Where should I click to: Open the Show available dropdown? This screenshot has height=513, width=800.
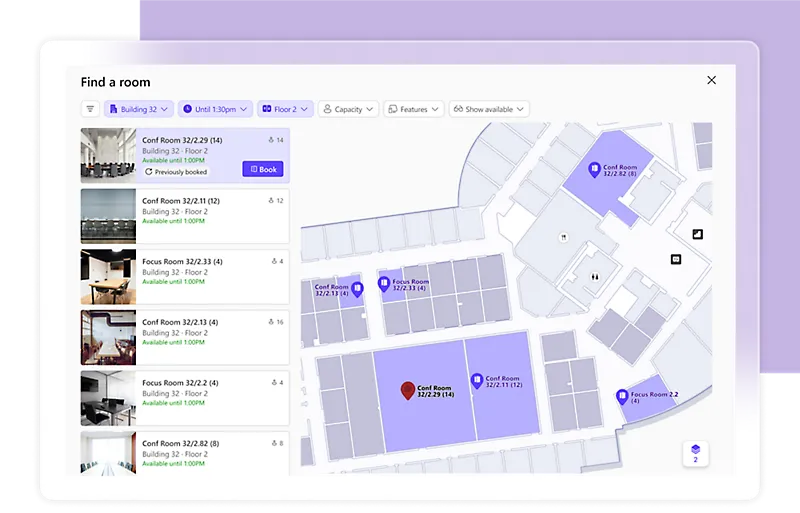click(x=488, y=109)
